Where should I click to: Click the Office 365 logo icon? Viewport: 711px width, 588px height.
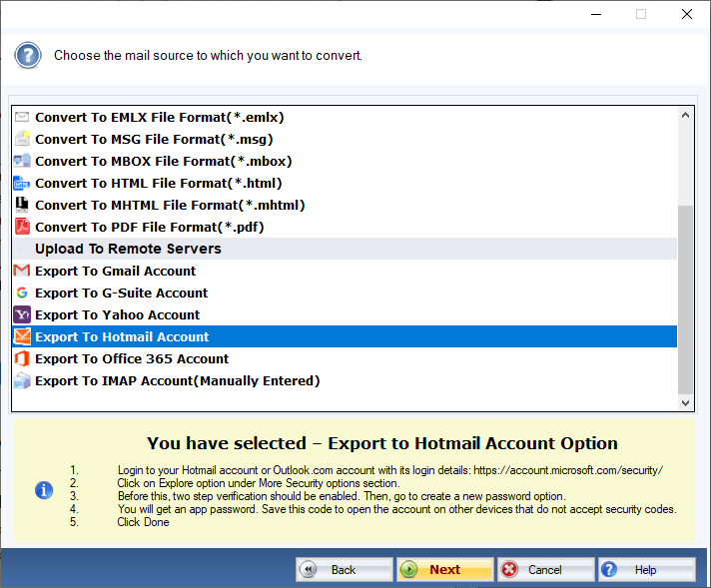click(x=22, y=358)
